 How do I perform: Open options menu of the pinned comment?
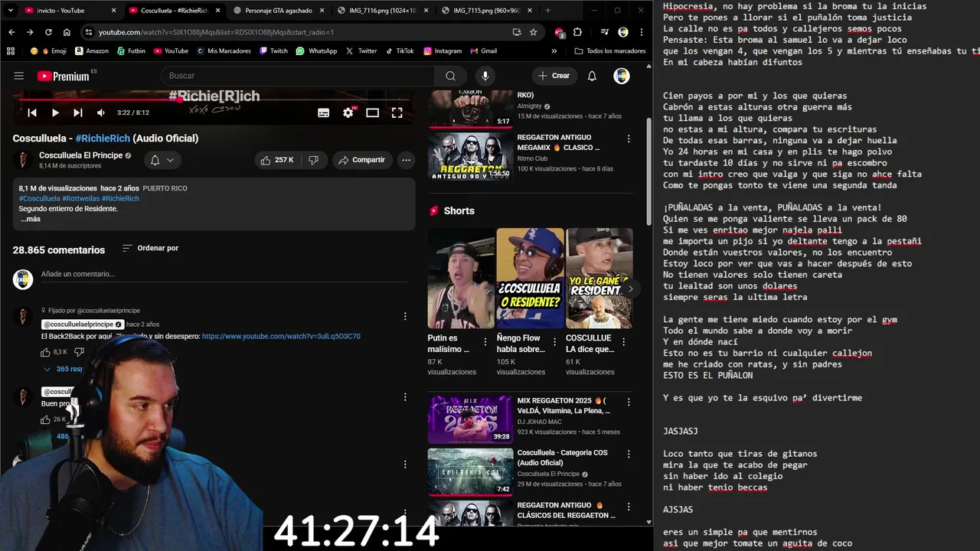pos(405,316)
